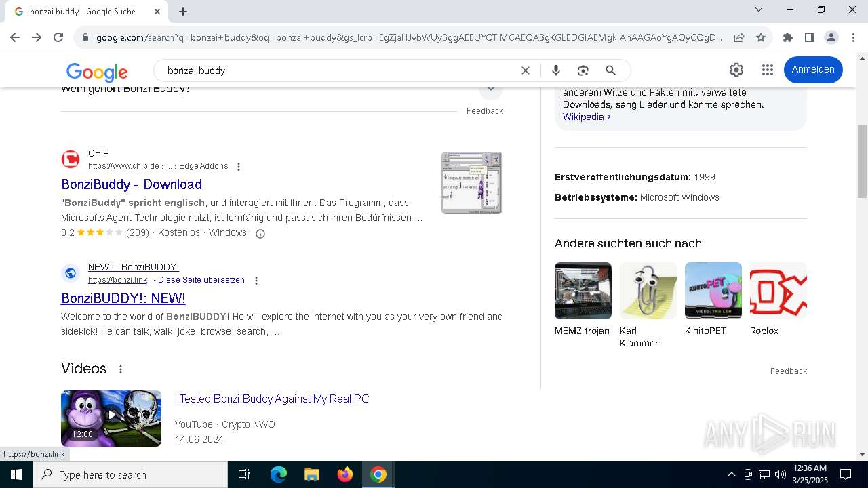Open the Windows Start menu

click(16, 474)
